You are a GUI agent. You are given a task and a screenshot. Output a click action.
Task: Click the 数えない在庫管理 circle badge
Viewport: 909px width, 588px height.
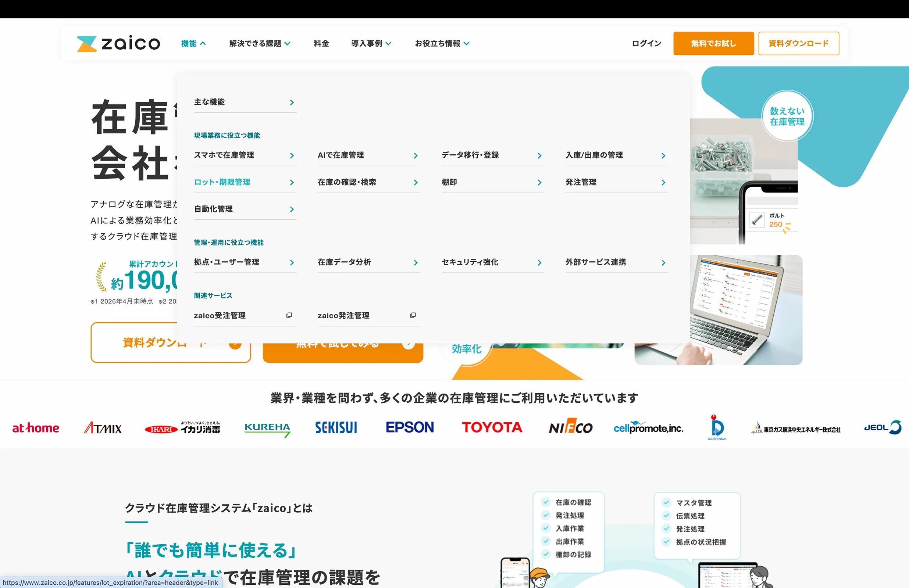click(x=787, y=116)
